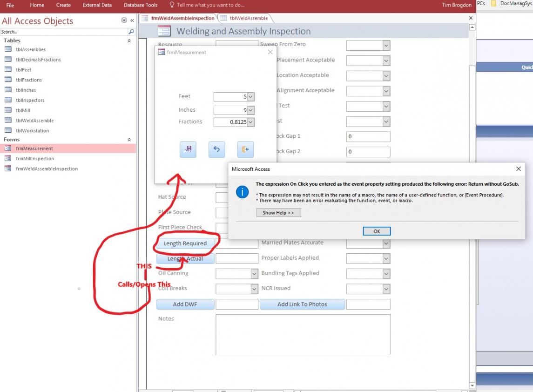Click the tblFeet table icon
The image size is (533, 392).
coord(8,69)
